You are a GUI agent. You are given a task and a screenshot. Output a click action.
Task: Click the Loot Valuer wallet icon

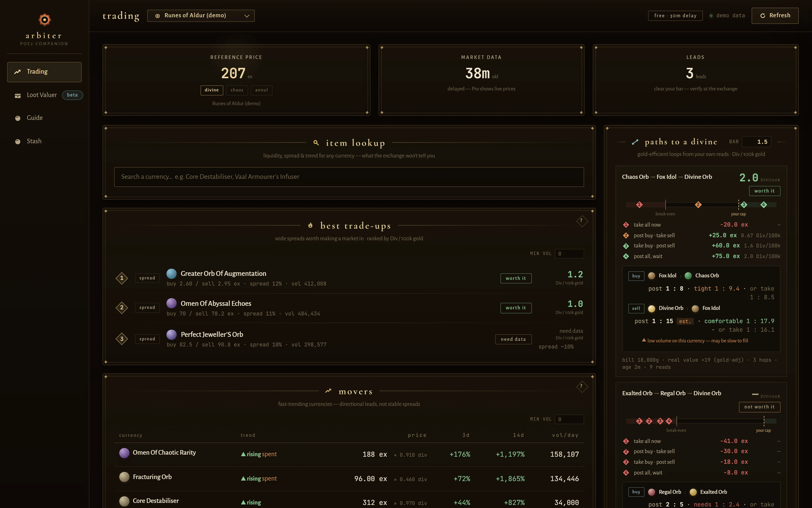(18, 96)
